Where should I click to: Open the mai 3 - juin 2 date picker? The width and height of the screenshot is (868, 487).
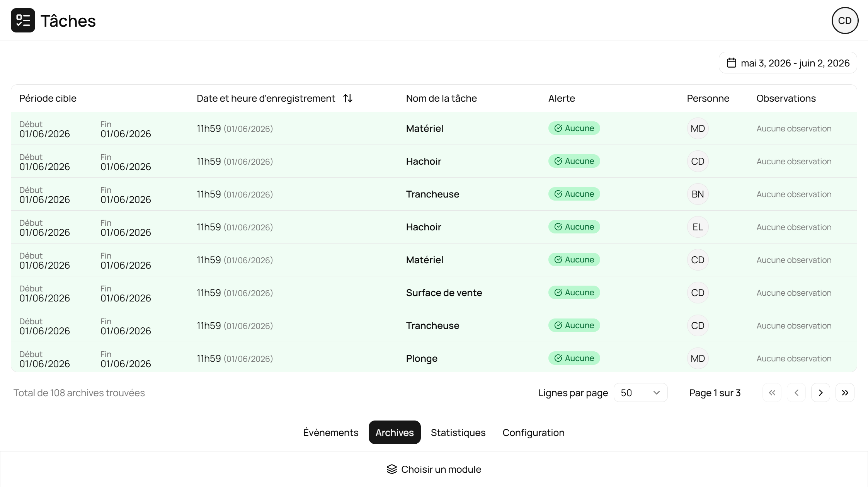(788, 63)
